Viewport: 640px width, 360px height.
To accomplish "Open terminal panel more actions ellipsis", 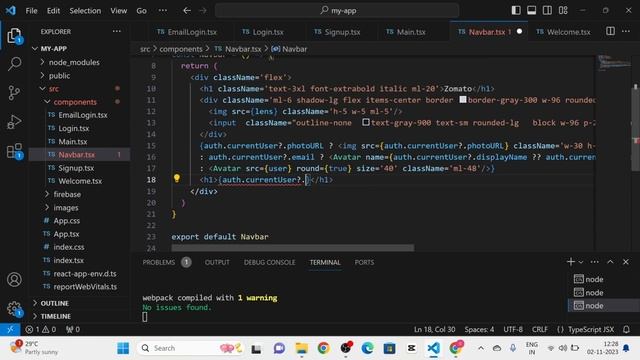I will coord(595,262).
